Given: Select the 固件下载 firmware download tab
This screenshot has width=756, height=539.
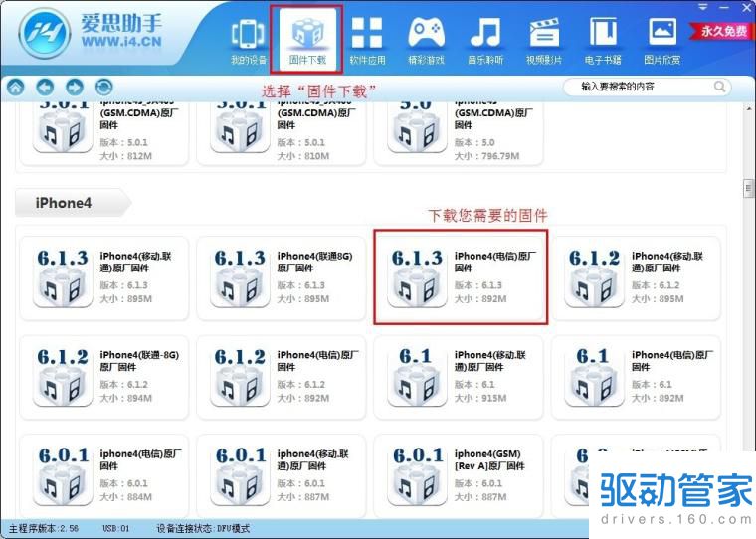Looking at the screenshot, I should [306, 40].
